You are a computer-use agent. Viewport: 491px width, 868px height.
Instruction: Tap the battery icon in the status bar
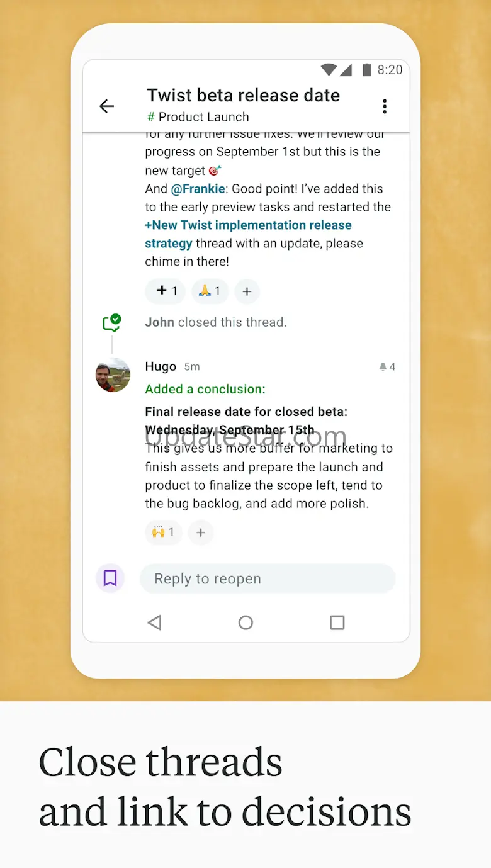click(x=366, y=70)
